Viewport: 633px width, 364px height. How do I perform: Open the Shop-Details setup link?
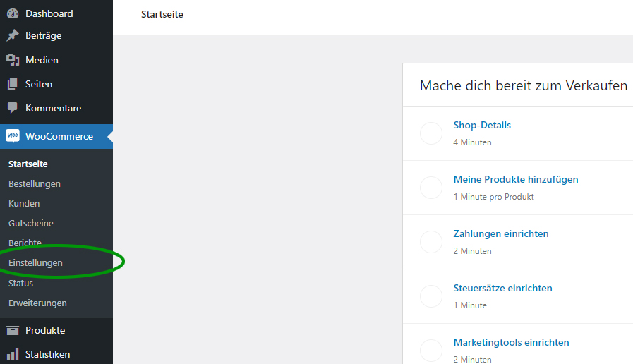(482, 125)
